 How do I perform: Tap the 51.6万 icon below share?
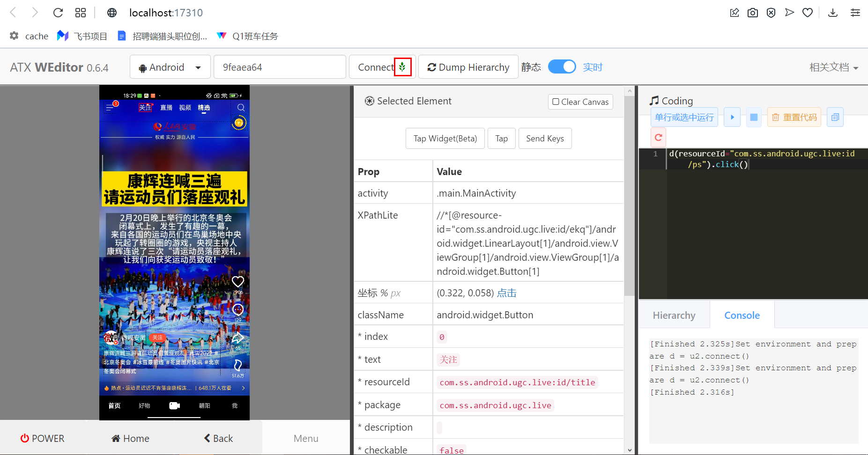[x=238, y=366]
